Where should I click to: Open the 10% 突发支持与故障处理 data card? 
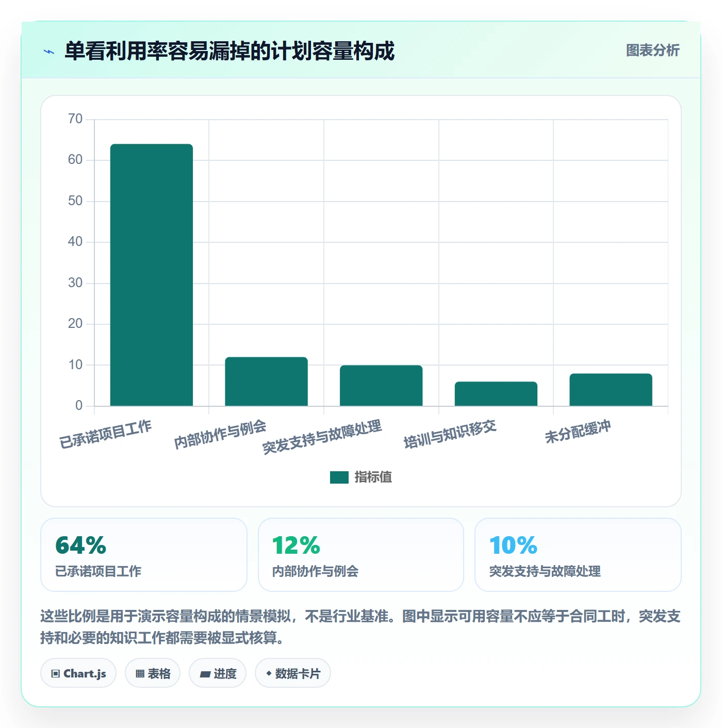(578, 555)
